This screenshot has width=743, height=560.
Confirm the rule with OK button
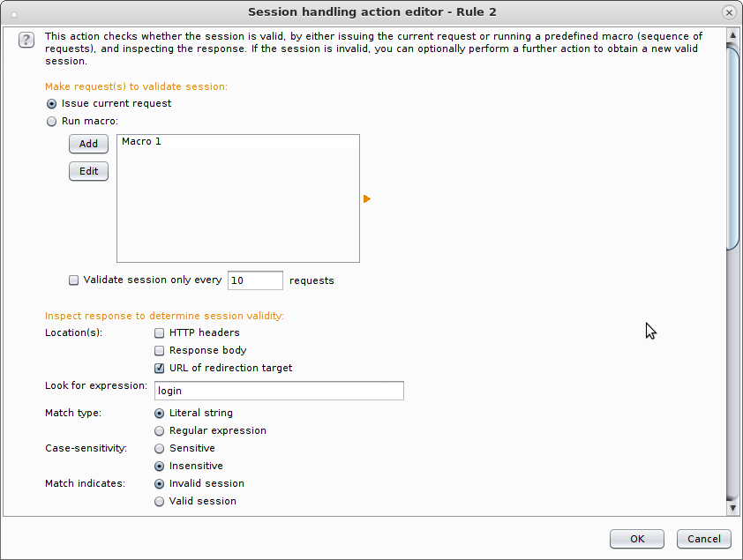click(x=637, y=539)
